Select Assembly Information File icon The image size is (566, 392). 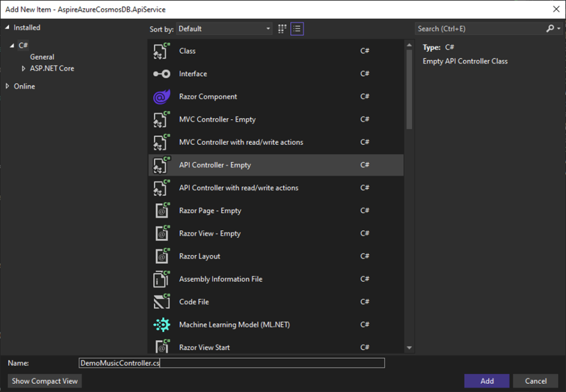(161, 279)
